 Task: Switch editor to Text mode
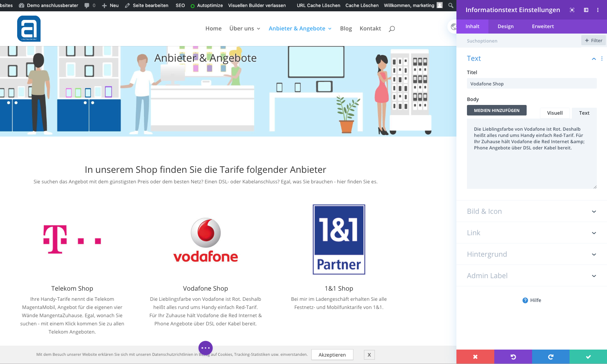click(584, 113)
